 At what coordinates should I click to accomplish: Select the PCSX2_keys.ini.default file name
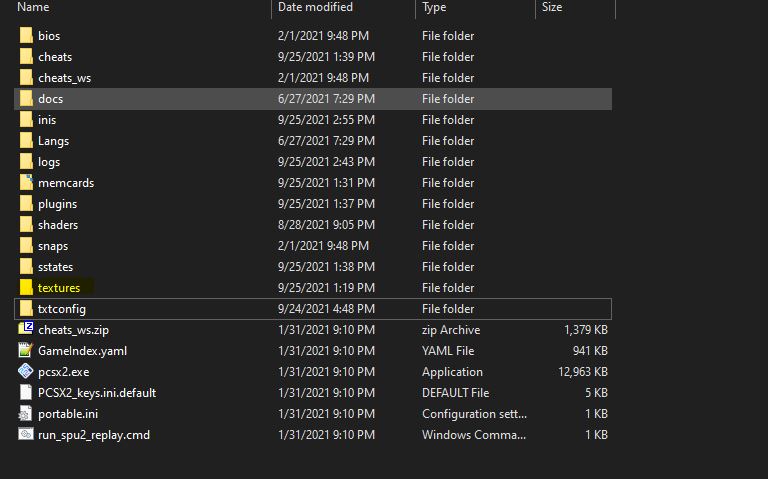[x=97, y=393]
